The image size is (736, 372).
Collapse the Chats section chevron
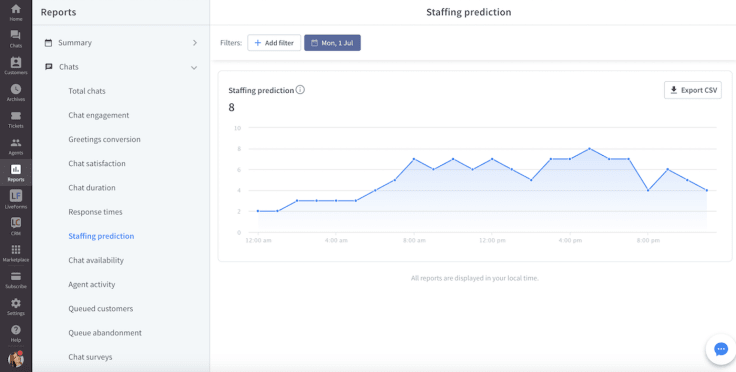[x=194, y=68]
